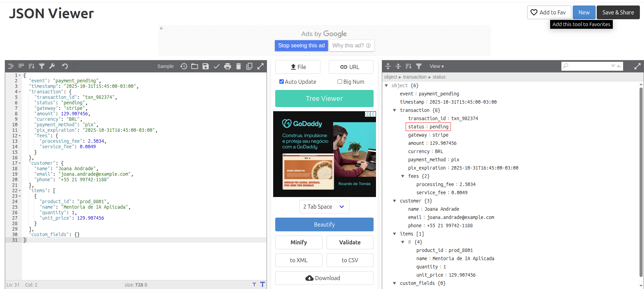Click the repair wrench icon
Screen dimensions: 644x289
(x=52, y=66)
